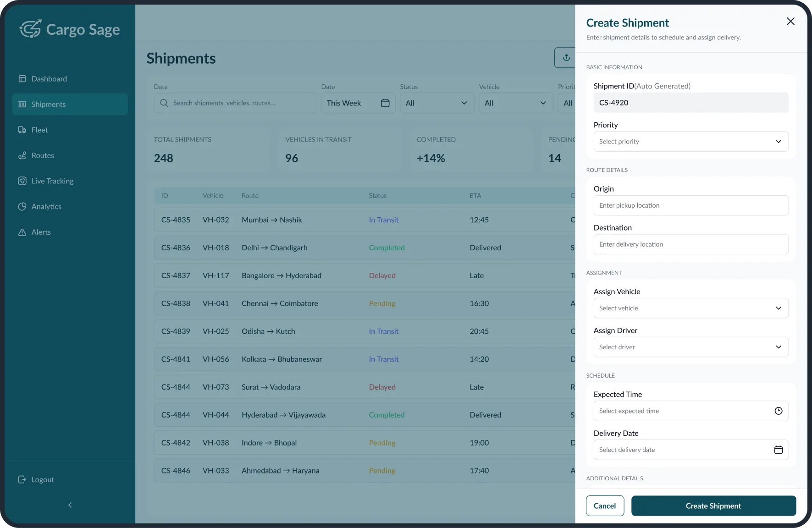Open the calendar icon in Delivery Date field
Viewport: 812px width, 528px height.
pyautogui.click(x=778, y=450)
